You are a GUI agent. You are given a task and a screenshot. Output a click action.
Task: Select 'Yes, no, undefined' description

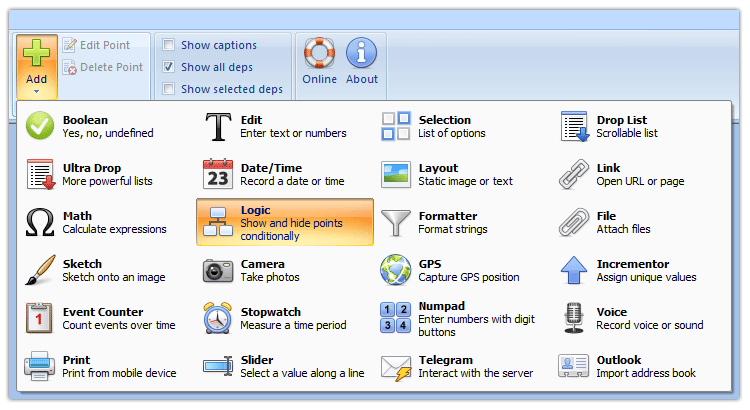108,133
